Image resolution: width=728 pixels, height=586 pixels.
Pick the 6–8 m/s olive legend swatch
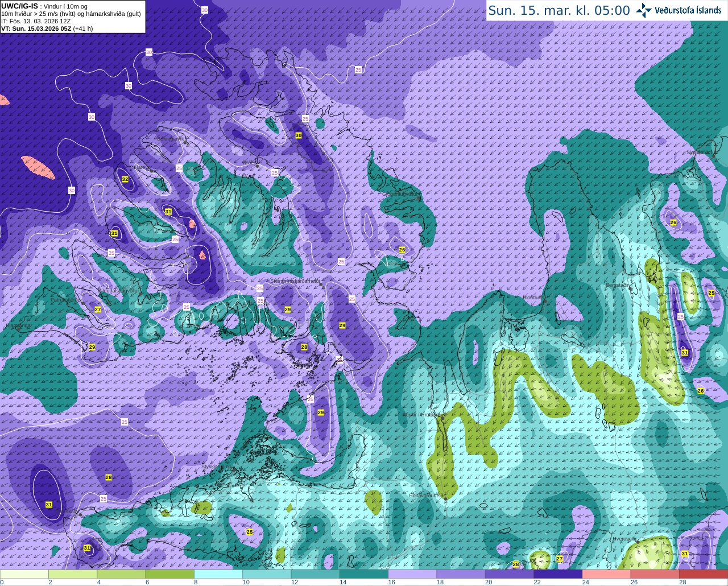point(169,574)
